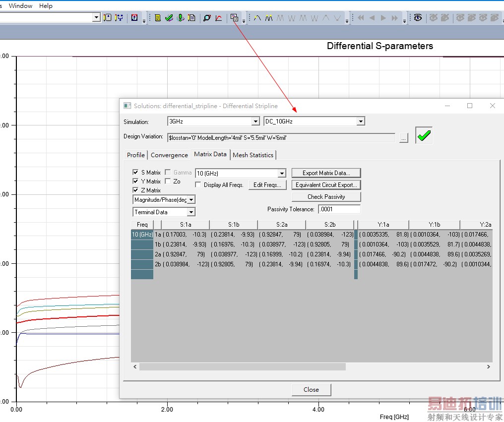The height and width of the screenshot is (422, 504).
Task: Open the 3GHz Simulation setup dropdown
Action: [x=255, y=121]
